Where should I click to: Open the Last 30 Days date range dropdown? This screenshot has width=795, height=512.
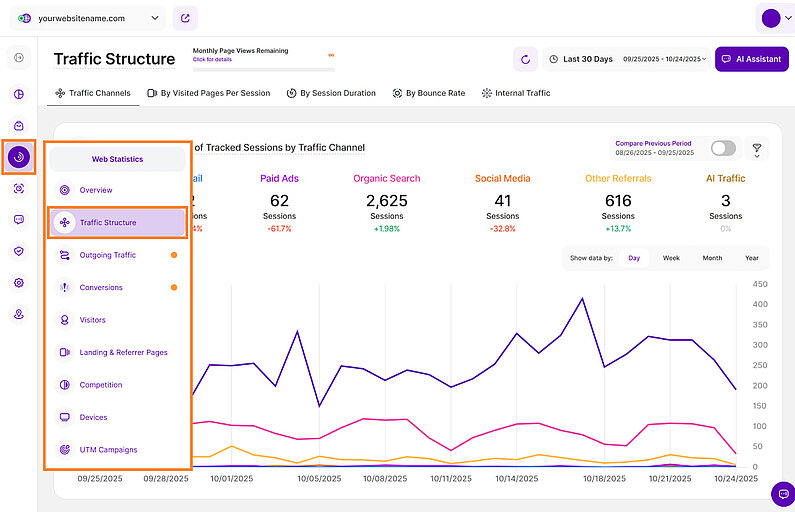[628, 59]
